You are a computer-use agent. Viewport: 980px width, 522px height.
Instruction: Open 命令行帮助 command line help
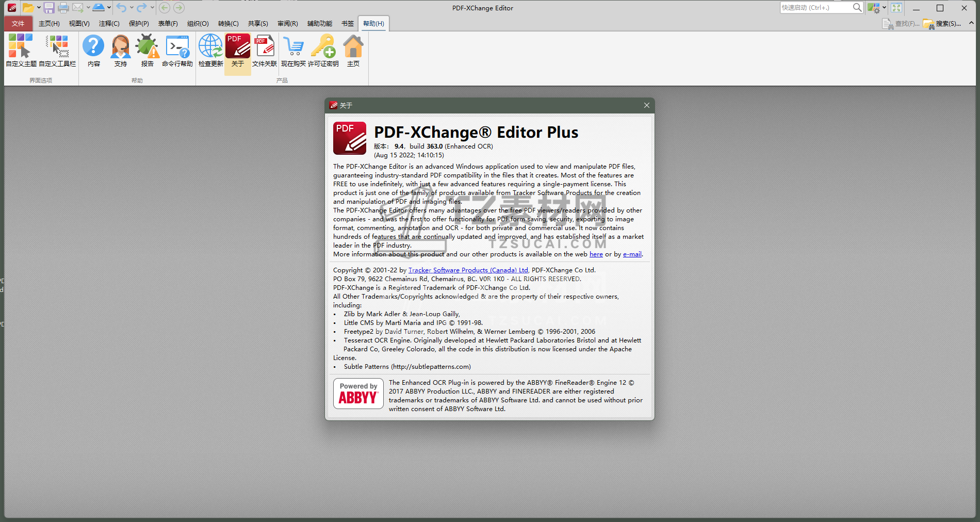pyautogui.click(x=177, y=51)
